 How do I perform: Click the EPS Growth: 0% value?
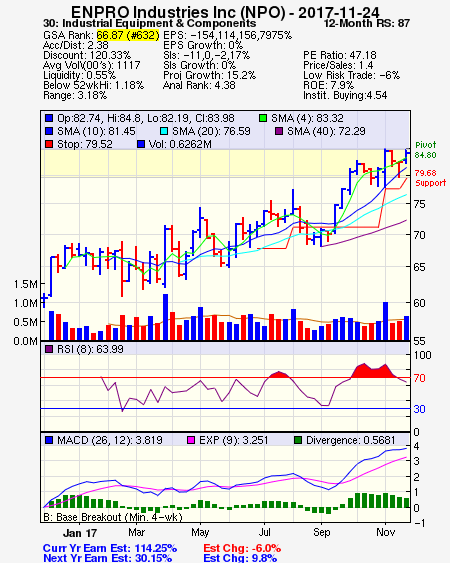point(203,45)
